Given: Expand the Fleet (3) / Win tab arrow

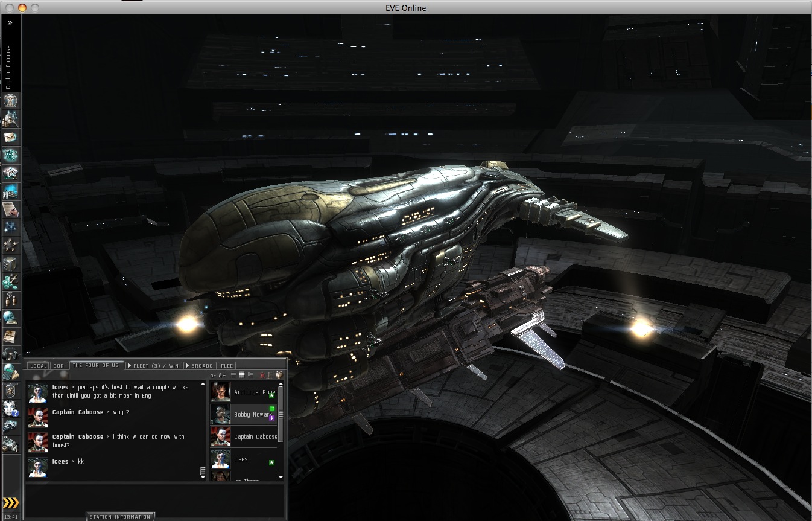Looking at the screenshot, I should pos(129,366).
